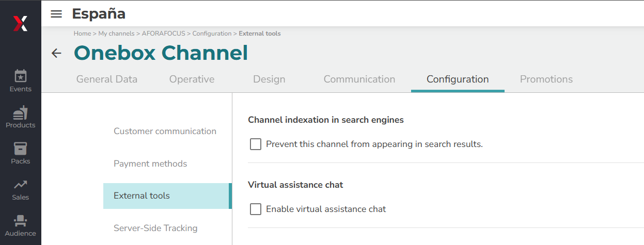Go to Home breadcrumb link
The image size is (644, 245).
82,34
